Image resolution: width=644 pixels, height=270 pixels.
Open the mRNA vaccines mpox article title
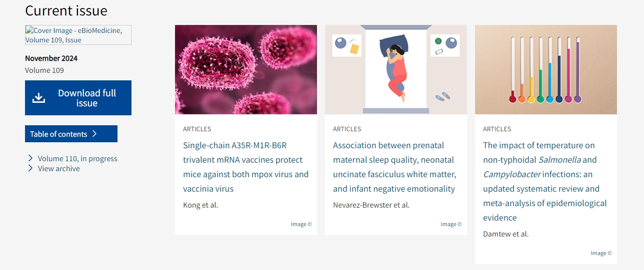pyautogui.click(x=245, y=167)
